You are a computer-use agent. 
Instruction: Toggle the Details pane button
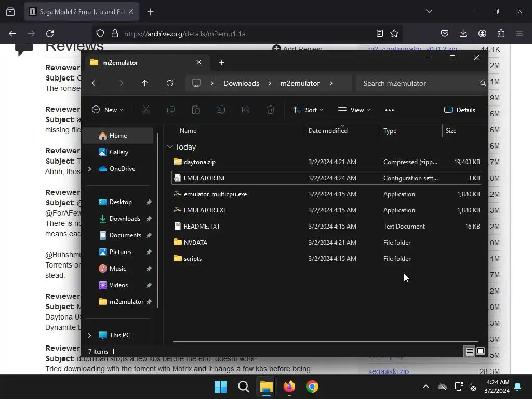460,110
